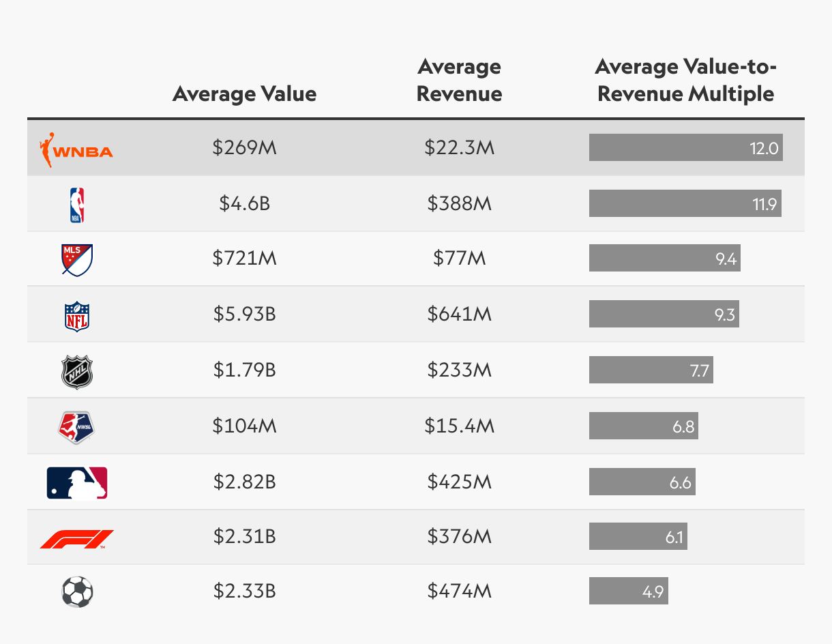This screenshot has width=832, height=644.
Task: Click the MLB batter logo
Action: pos(77,483)
